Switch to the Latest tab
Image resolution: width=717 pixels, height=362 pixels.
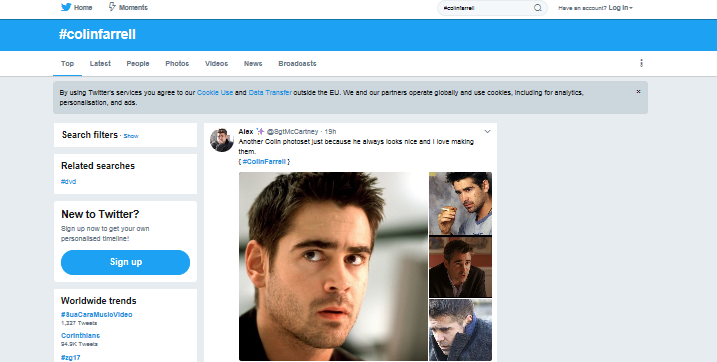click(x=100, y=64)
